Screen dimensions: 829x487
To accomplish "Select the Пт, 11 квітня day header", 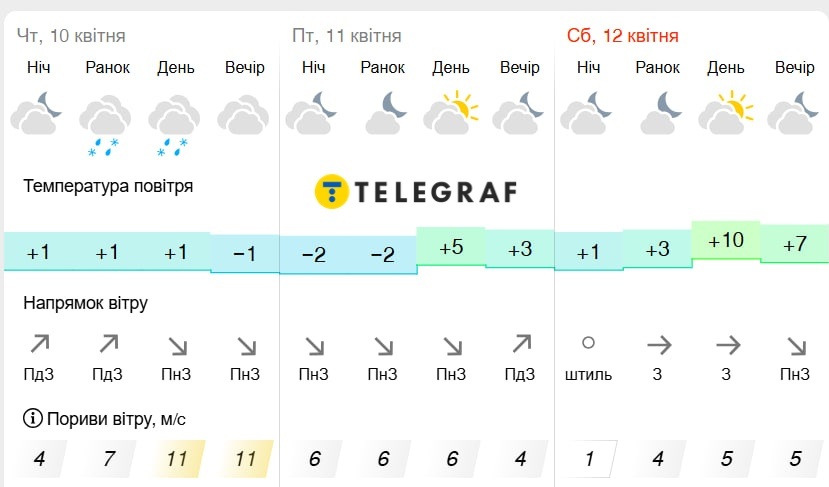I will pyautogui.click(x=346, y=36).
